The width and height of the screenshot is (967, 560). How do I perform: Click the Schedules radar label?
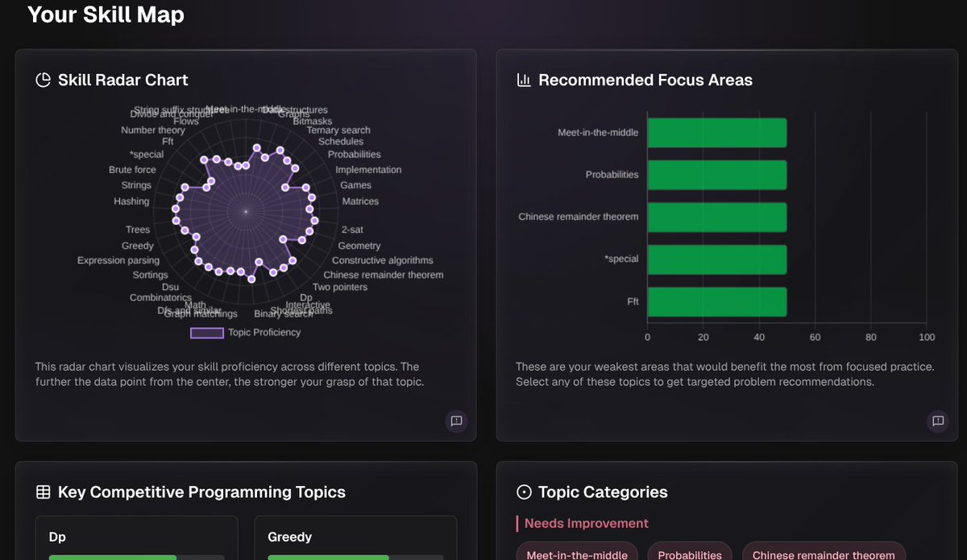(341, 142)
